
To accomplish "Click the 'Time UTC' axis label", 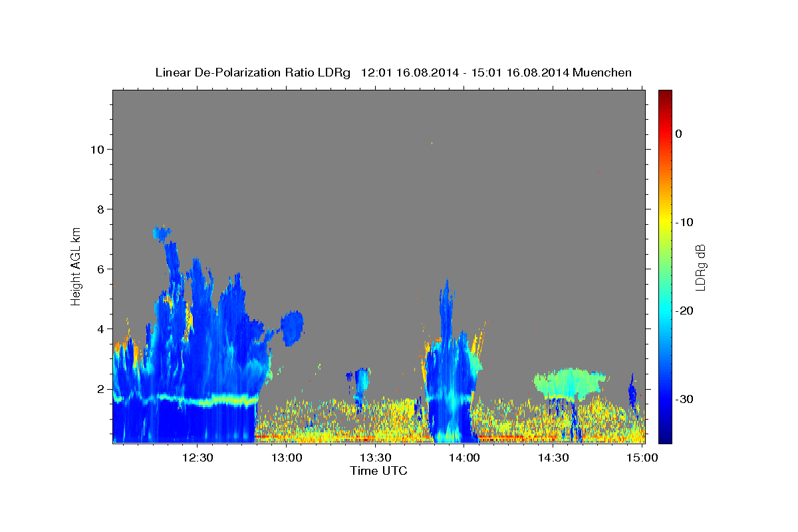I will click(378, 471).
